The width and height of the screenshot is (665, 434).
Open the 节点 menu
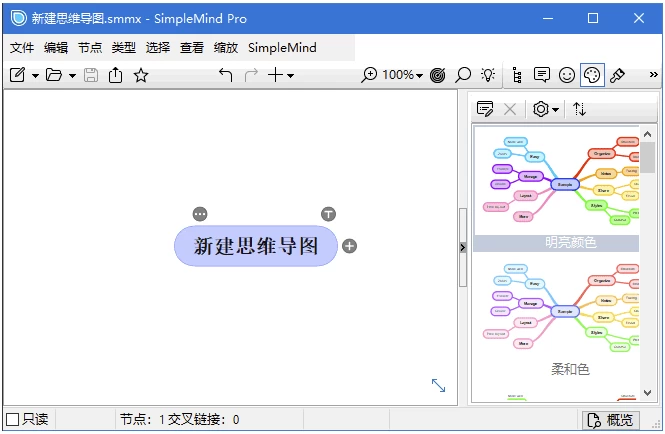pos(90,47)
